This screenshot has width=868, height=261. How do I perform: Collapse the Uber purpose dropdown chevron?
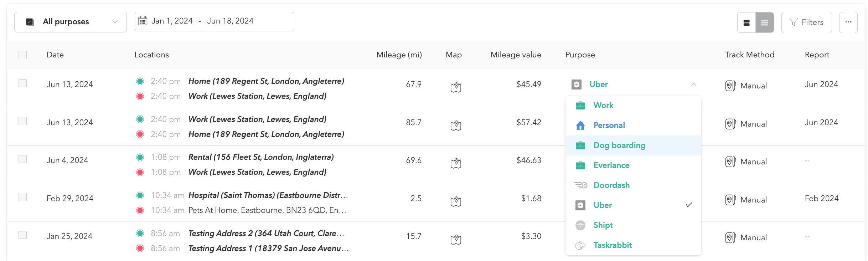click(x=694, y=85)
